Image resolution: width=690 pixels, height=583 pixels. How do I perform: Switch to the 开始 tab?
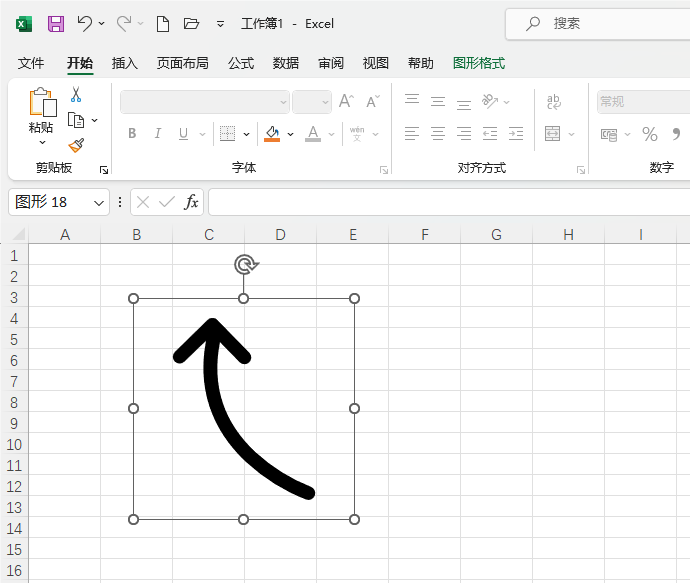80,63
